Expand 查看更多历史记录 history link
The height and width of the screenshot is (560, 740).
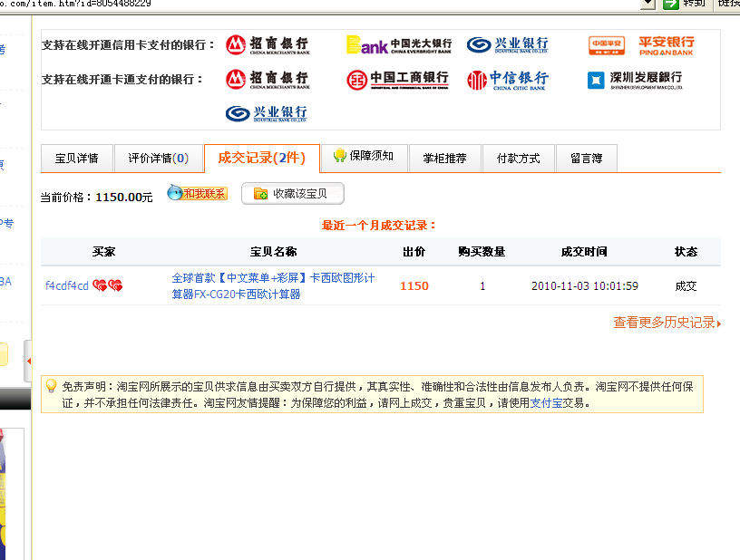(667, 323)
